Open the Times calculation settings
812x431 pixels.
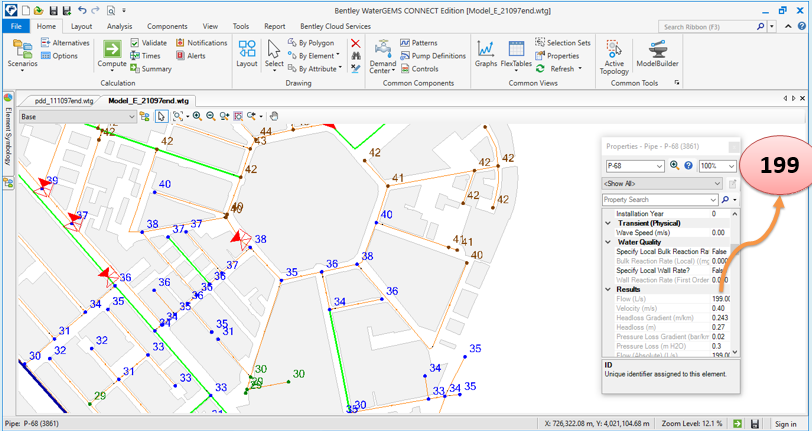[x=145, y=56]
